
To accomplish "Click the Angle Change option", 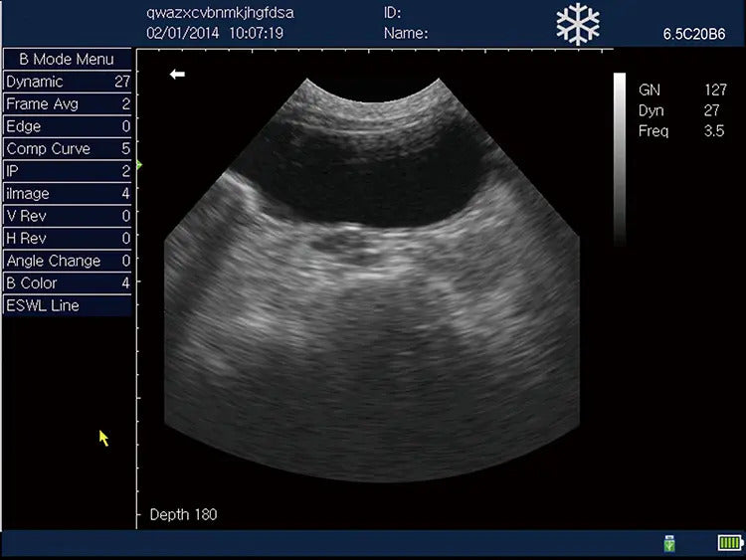I will click(x=68, y=261).
